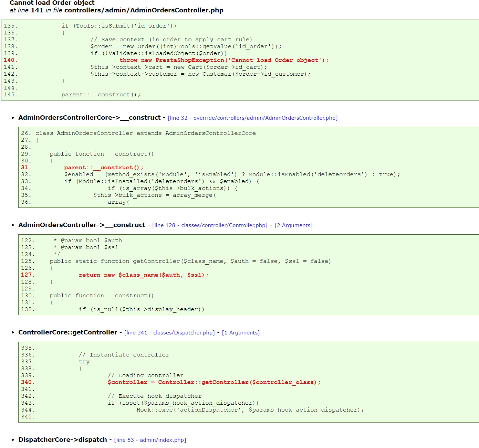Expand the [1 Arguments] details

click(x=241, y=333)
